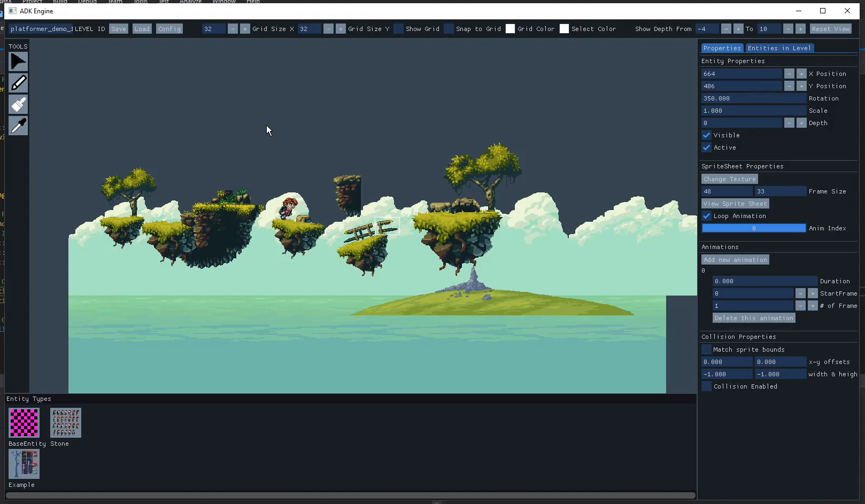Click the Level ID input field
Viewport: 865px width, 504px height.
coord(41,29)
